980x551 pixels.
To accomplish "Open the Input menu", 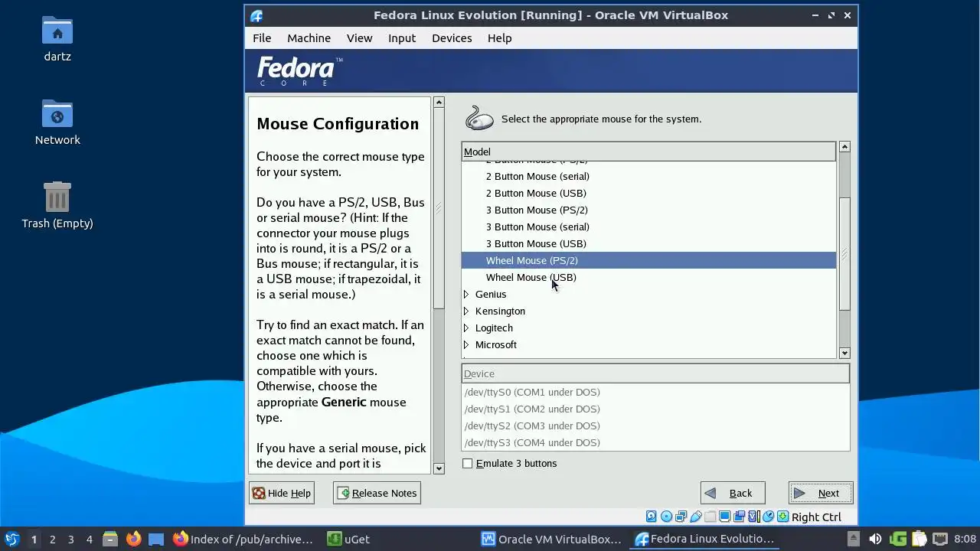I will pyautogui.click(x=402, y=38).
